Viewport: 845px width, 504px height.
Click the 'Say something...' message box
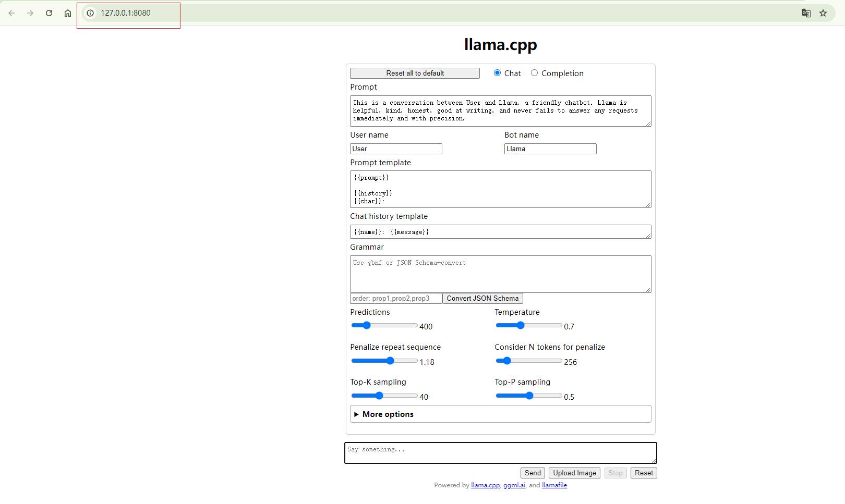pyautogui.click(x=501, y=453)
